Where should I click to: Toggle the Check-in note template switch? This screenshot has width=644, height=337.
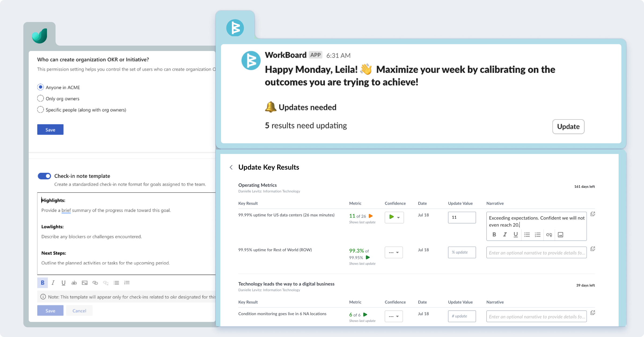click(44, 176)
